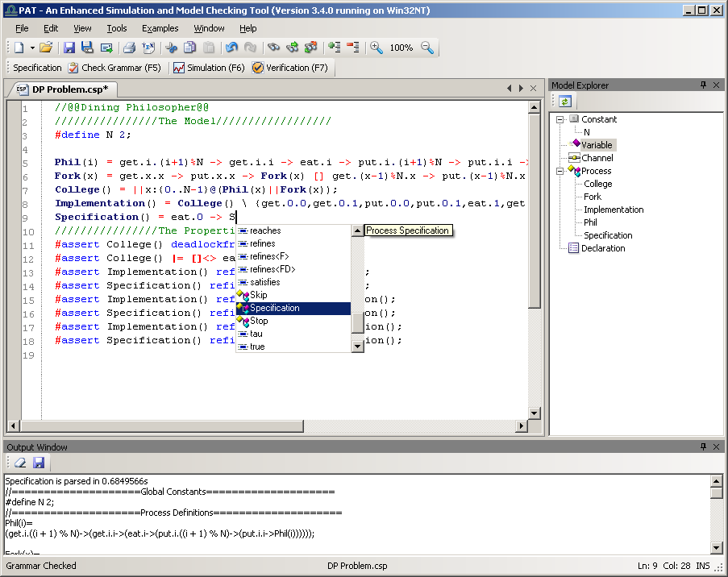The width and height of the screenshot is (728, 577).
Task: Refresh the Model Explorer tree
Action: (565, 101)
